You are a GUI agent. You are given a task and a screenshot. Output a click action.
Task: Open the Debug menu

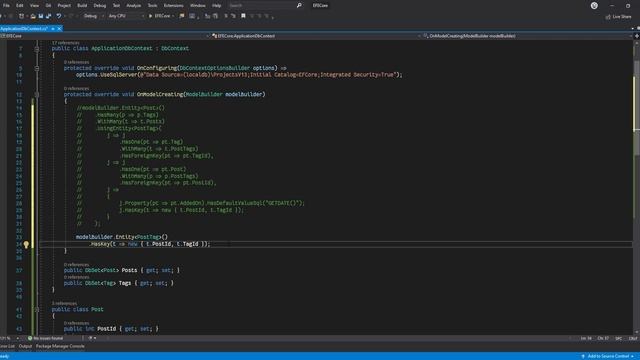click(100, 6)
